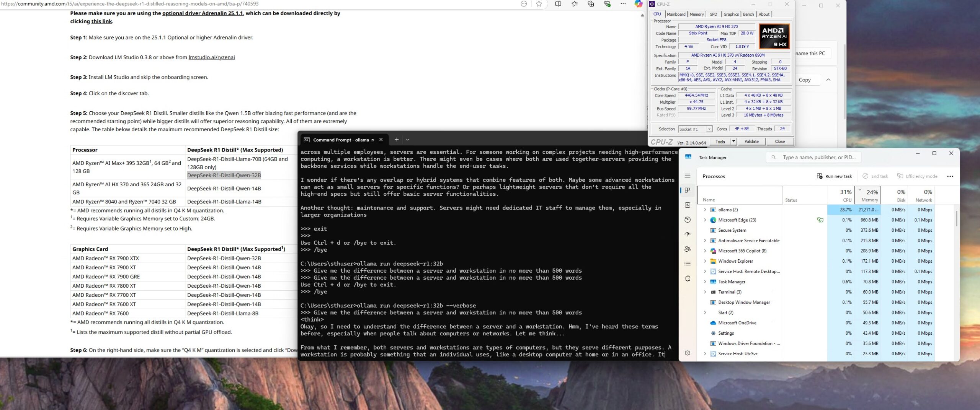The height and width of the screenshot is (410, 980).
Task: Switch to Bench tab in CPU-Z
Action: tap(748, 14)
